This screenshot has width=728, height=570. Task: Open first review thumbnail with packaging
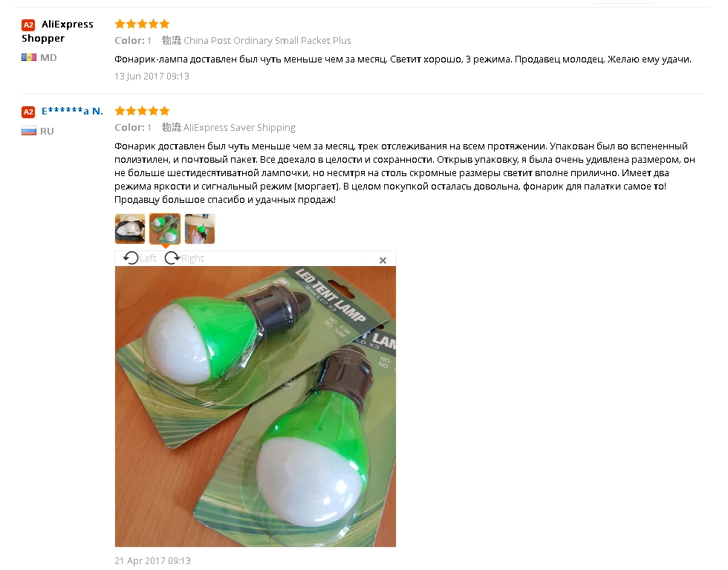[x=130, y=229]
